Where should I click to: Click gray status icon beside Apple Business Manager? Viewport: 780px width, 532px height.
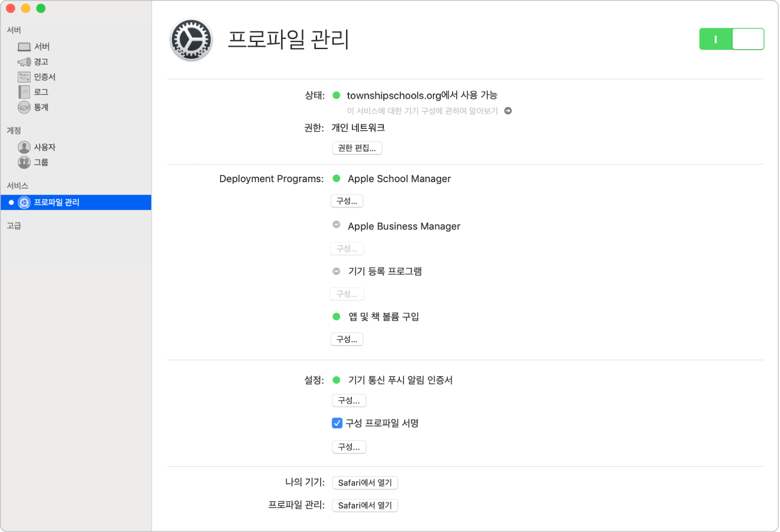point(336,225)
